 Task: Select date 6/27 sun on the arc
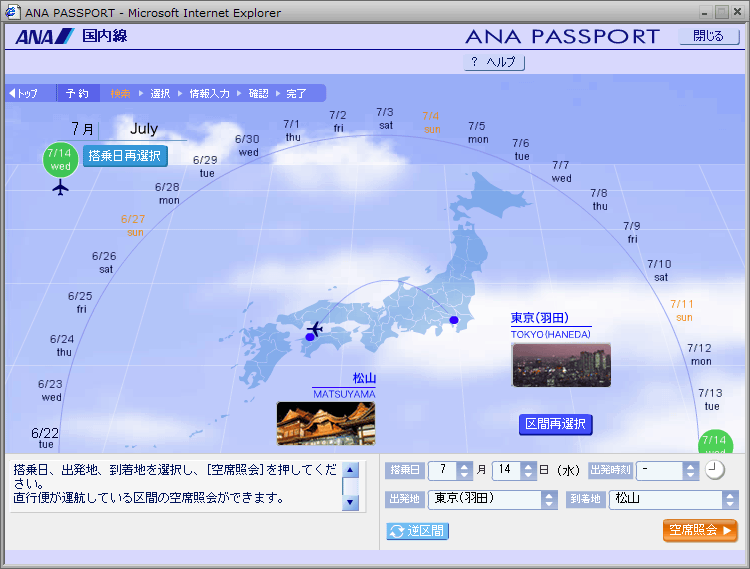click(x=133, y=226)
